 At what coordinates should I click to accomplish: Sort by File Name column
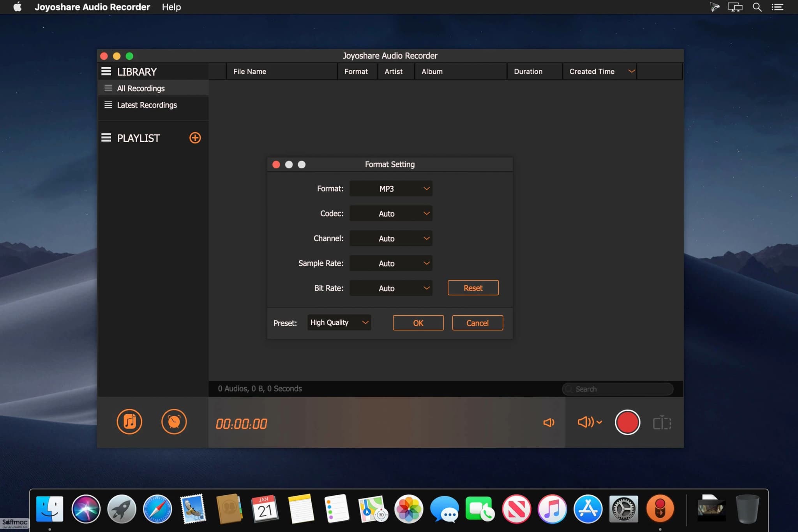pos(282,71)
